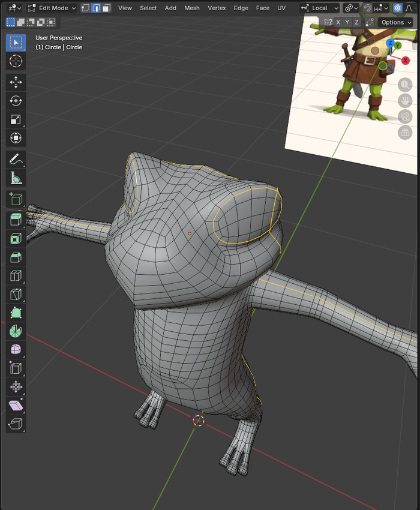Open the Mesh menu
Screen dimensions: 420x510
tap(192, 8)
